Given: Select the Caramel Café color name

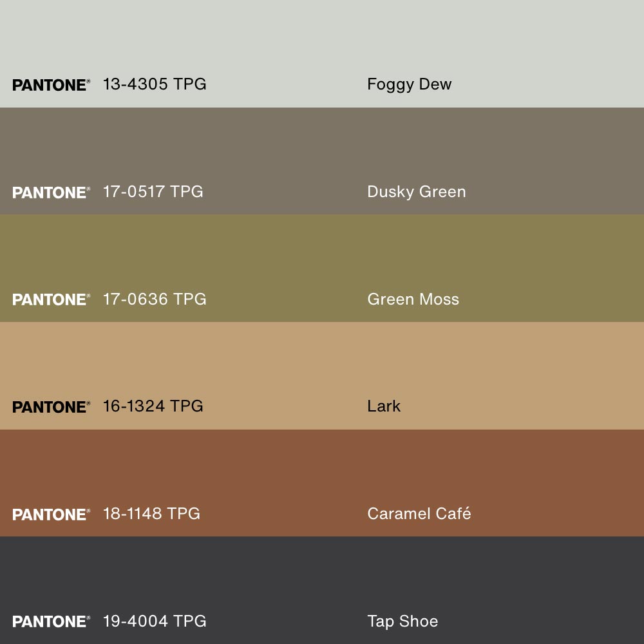Looking at the screenshot, I should [419, 513].
